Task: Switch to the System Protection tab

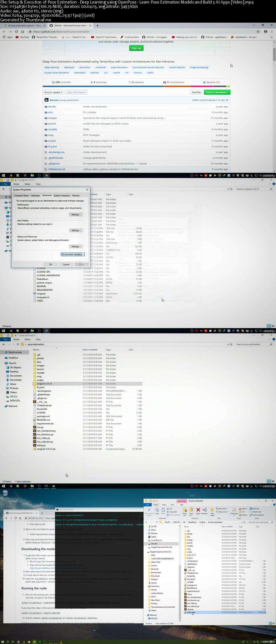Action: (62, 196)
